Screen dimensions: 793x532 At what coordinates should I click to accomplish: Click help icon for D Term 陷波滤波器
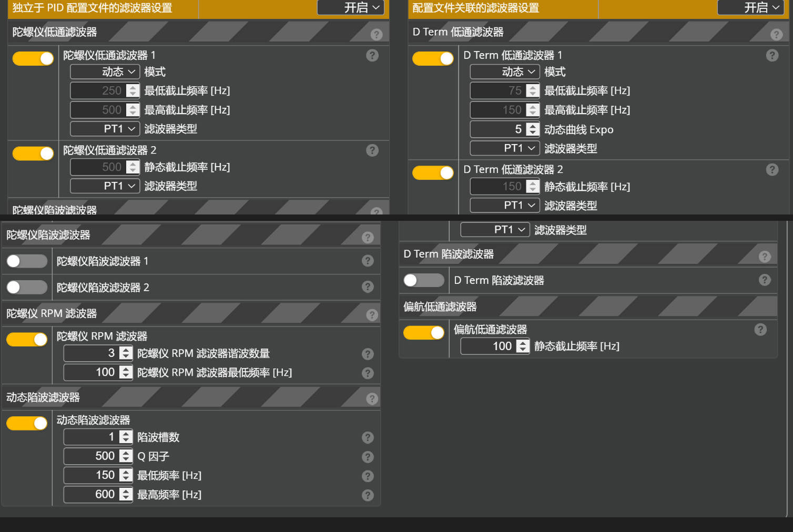tap(764, 280)
